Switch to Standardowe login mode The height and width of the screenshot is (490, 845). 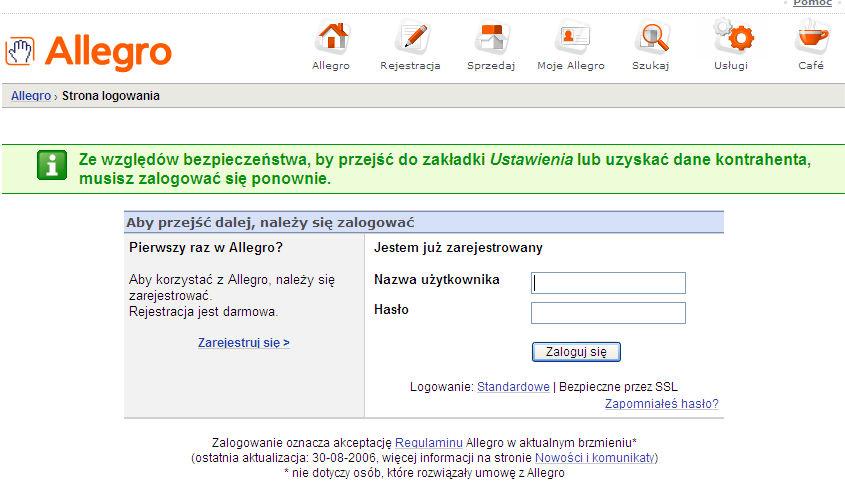coord(513,387)
